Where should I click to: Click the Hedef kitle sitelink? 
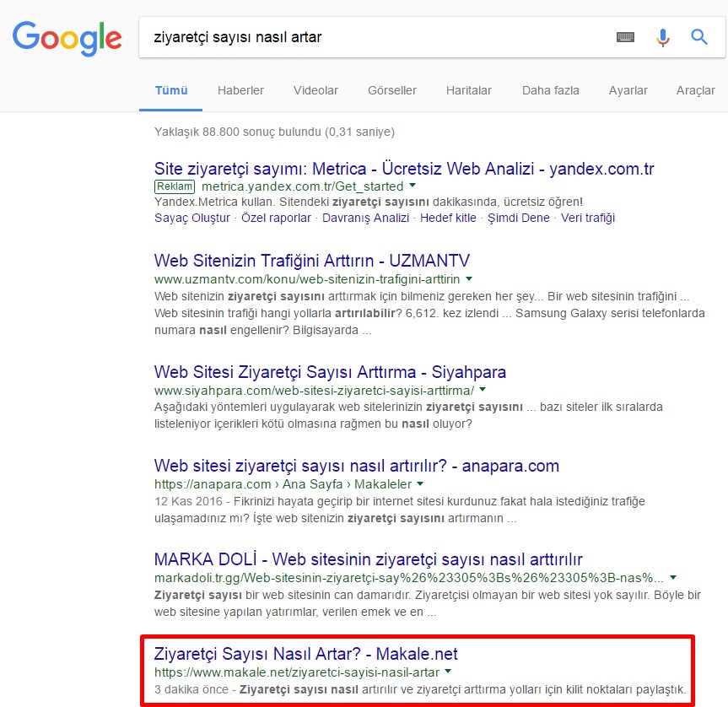tap(448, 218)
